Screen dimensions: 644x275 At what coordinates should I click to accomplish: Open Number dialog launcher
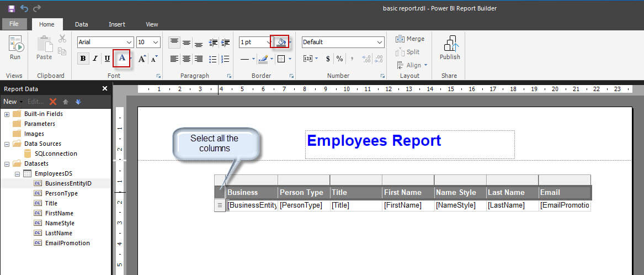[x=382, y=76]
